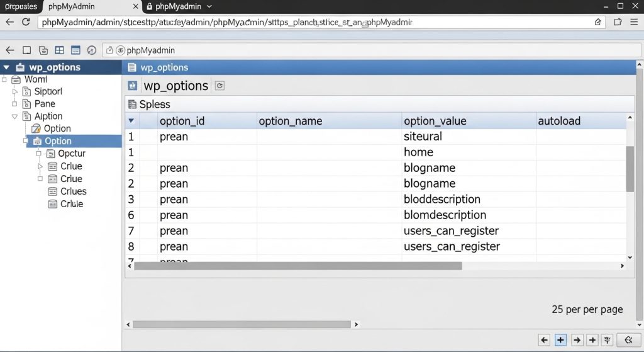Toggle the expand box beside Pane
This screenshot has height=352, width=644.
point(14,104)
